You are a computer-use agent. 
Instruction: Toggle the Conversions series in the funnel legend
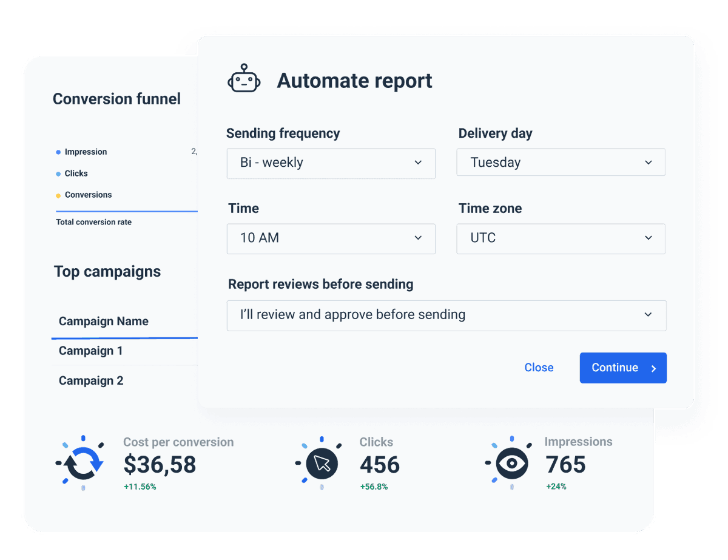click(x=88, y=195)
